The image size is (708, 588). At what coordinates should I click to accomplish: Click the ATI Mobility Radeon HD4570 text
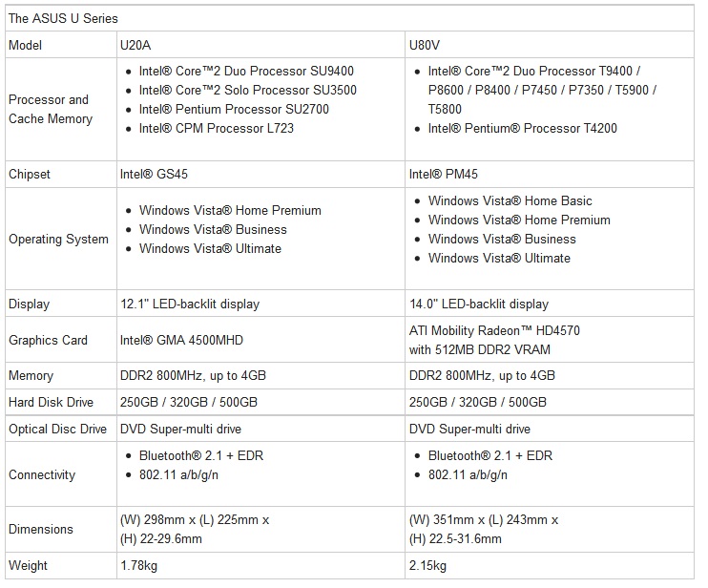(x=494, y=330)
